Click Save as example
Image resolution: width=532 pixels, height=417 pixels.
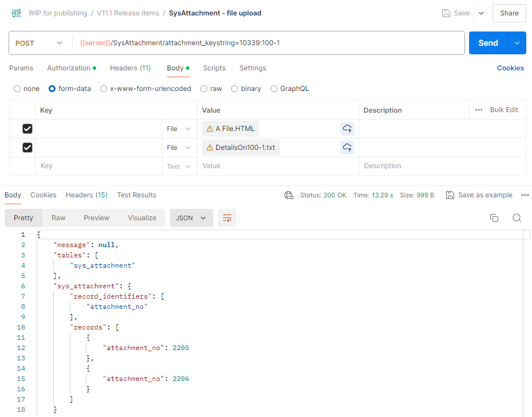pos(479,195)
